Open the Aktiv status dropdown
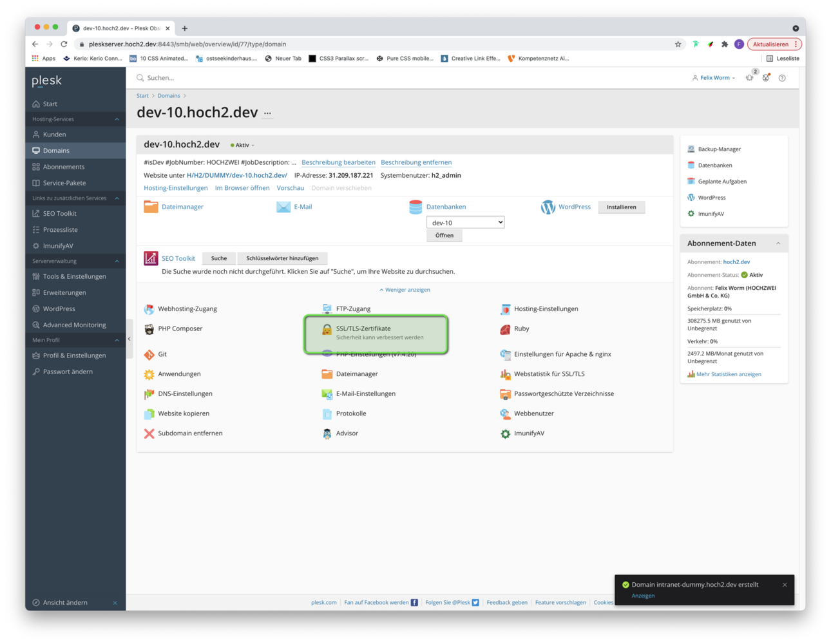Screen dimensions: 831x644 point(243,146)
